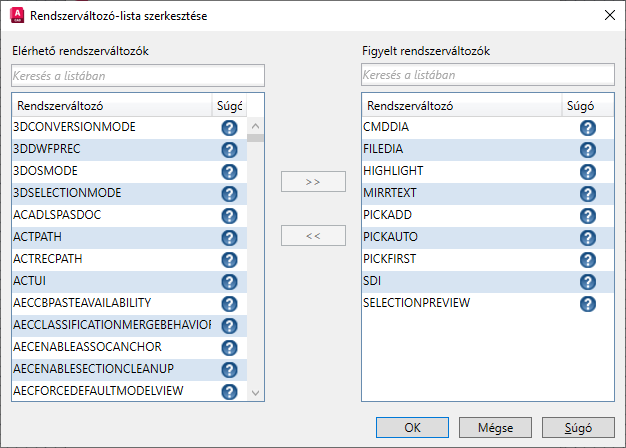Sort available list by Rendszerváltozó header
This screenshot has width=626, height=448.
[110, 105]
